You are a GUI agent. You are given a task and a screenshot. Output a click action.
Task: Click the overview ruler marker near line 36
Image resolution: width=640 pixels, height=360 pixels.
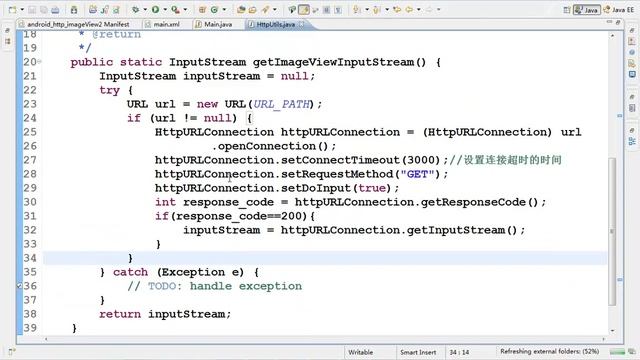point(620,280)
